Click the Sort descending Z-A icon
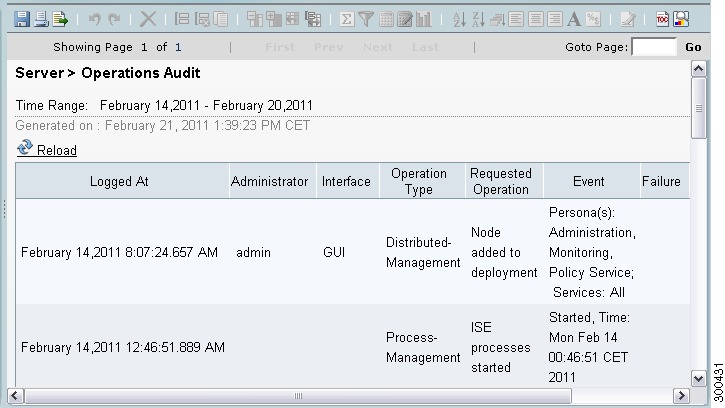The width and height of the screenshot is (725, 408). 478,19
